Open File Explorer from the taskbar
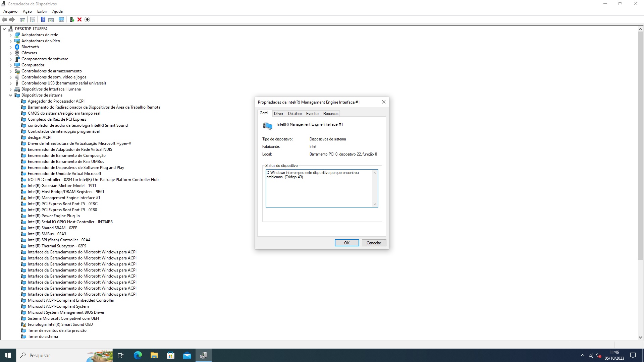Viewport: 644px width, 362px height. pyautogui.click(x=154, y=355)
